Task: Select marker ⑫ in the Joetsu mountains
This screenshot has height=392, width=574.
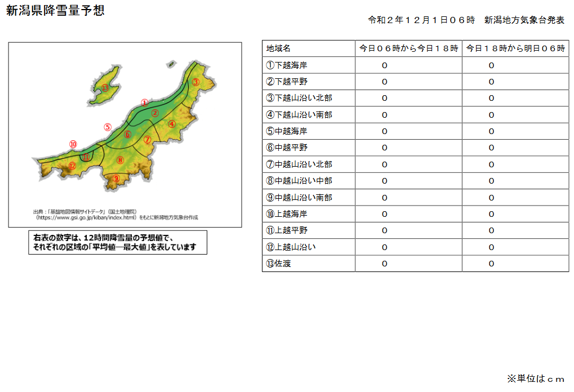Action: tap(72, 166)
